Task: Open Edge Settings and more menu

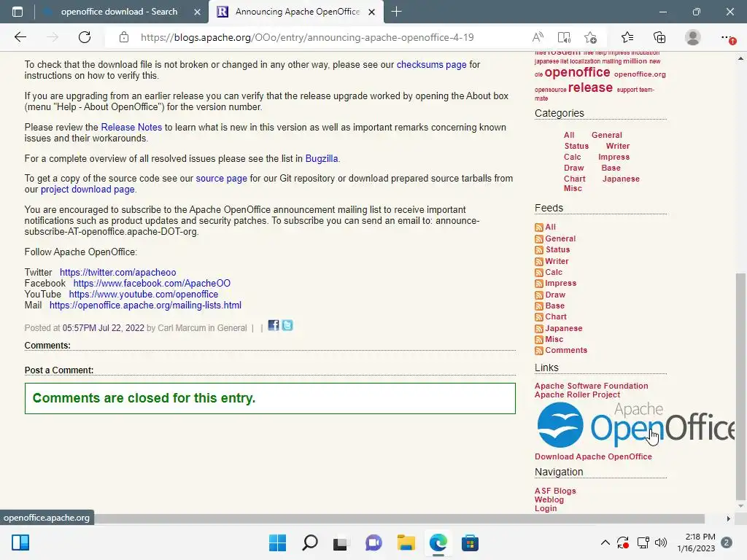Action: 727,38
